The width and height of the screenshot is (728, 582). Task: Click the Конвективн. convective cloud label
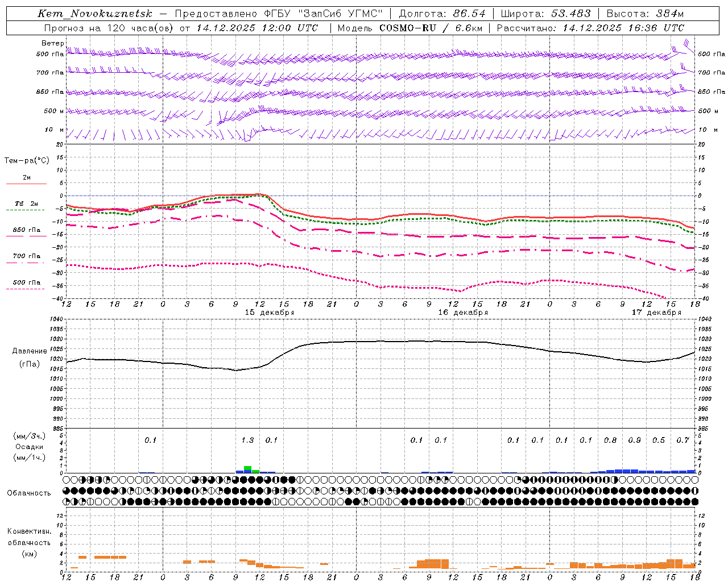[x=29, y=531]
